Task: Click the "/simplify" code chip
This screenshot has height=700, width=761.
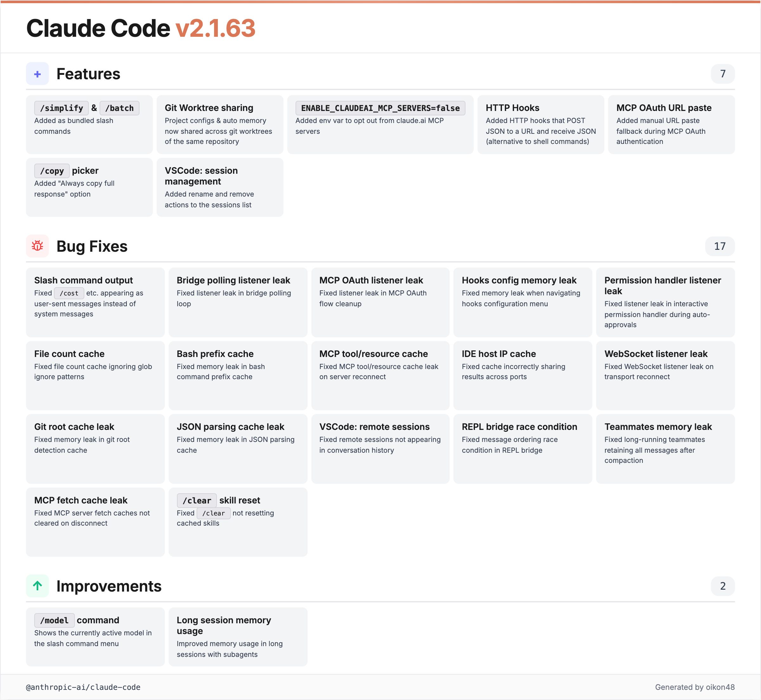Action: (x=62, y=108)
